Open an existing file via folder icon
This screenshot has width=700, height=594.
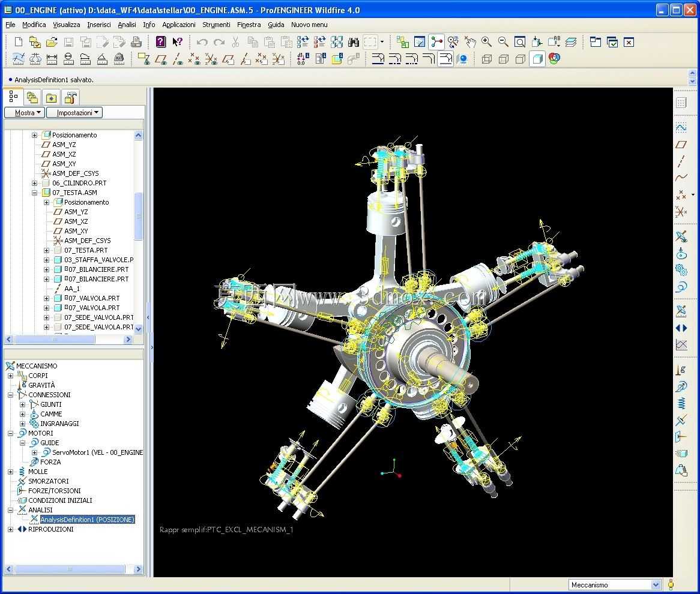(x=52, y=42)
